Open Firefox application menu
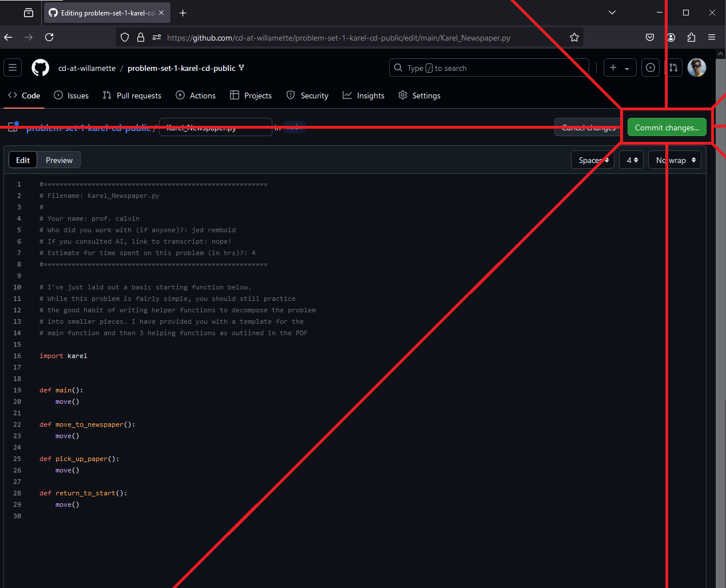This screenshot has height=588, width=726. click(712, 37)
